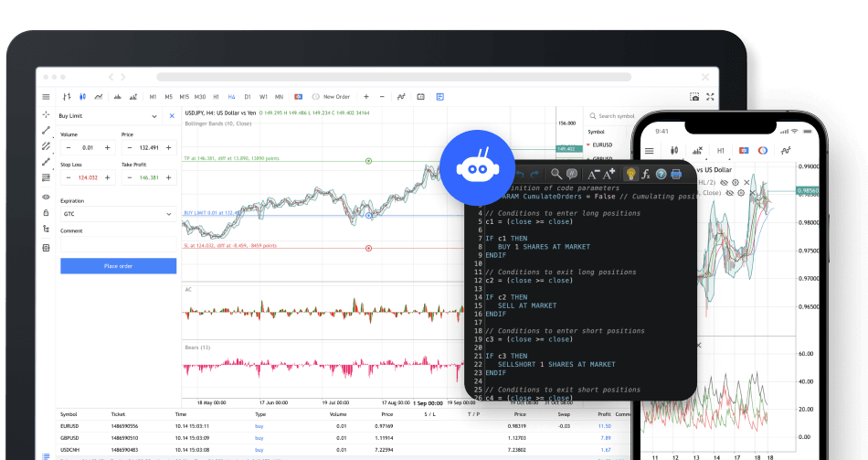The image size is (868, 460).
Task: Take a chart screenshot with camera icon
Action: [x=694, y=97]
